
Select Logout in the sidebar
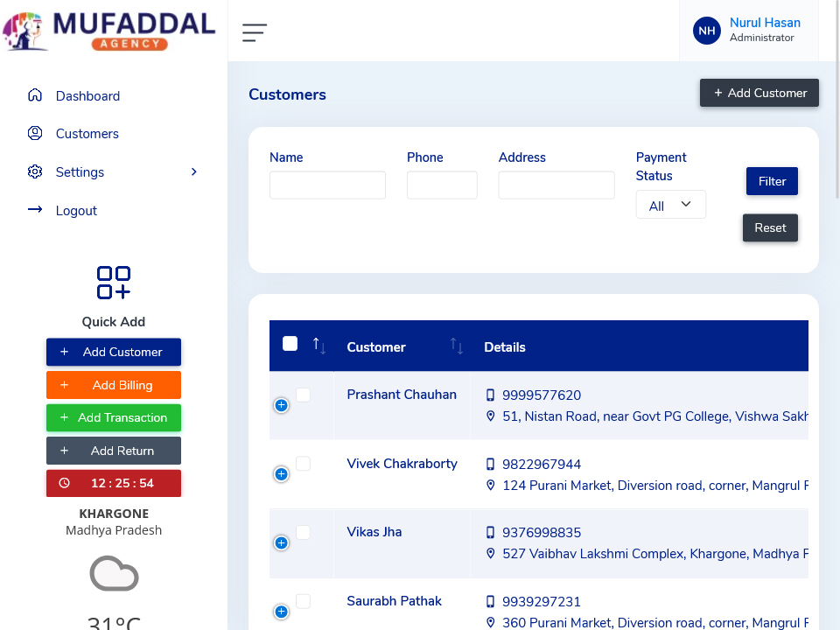(x=76, y=211)
